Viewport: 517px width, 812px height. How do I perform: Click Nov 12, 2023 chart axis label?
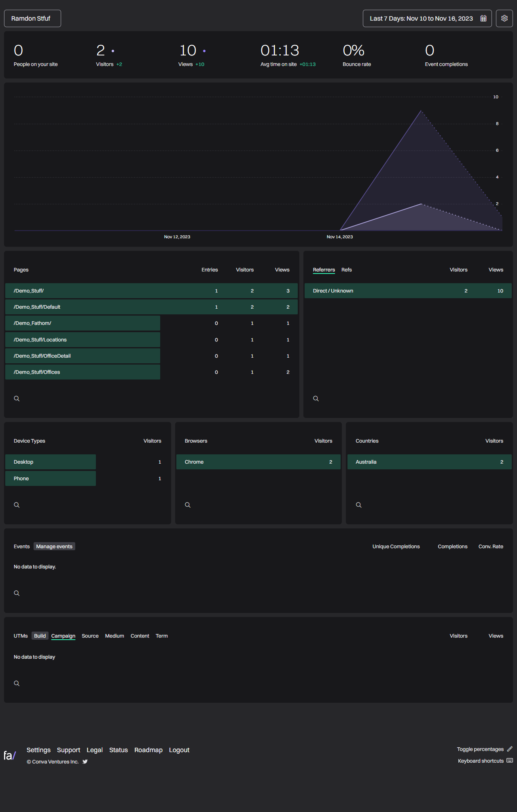coord(177,237)
